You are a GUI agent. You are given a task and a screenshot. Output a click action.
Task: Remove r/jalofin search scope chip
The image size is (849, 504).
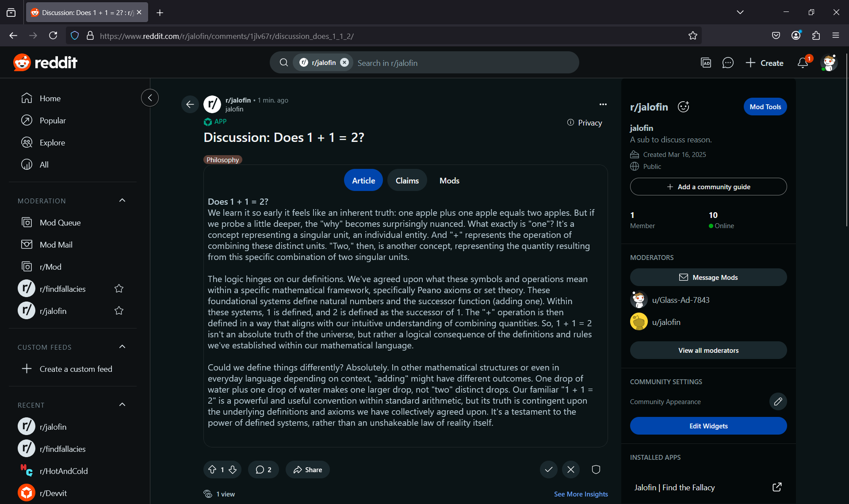(x=344, y=63)
